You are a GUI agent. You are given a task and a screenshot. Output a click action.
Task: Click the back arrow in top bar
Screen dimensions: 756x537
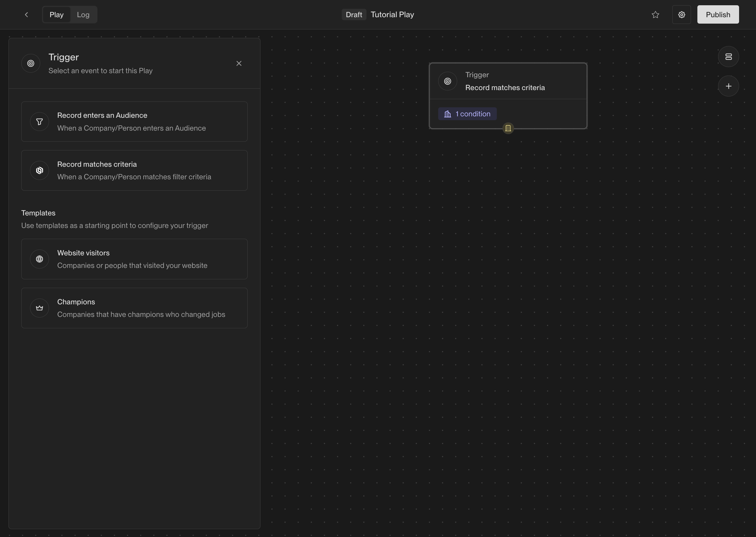click(27, 15)
